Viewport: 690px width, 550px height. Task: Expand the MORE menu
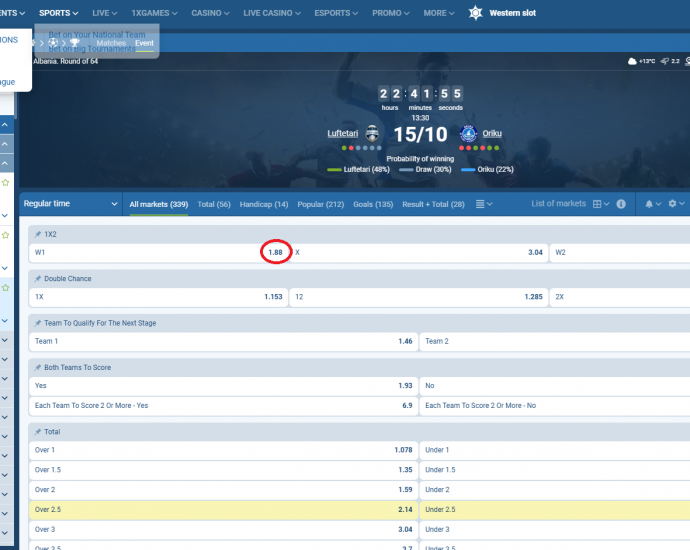[x=439, y=13]
